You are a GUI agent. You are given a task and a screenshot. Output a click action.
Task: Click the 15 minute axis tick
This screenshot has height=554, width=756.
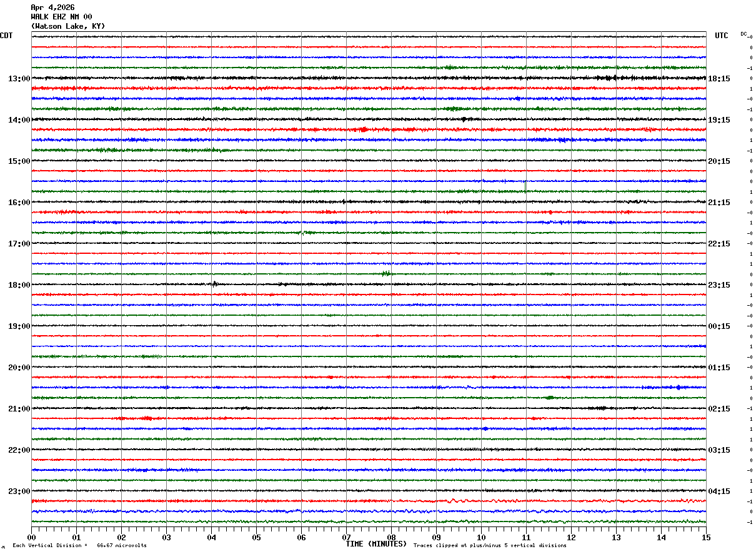(706, 537)
